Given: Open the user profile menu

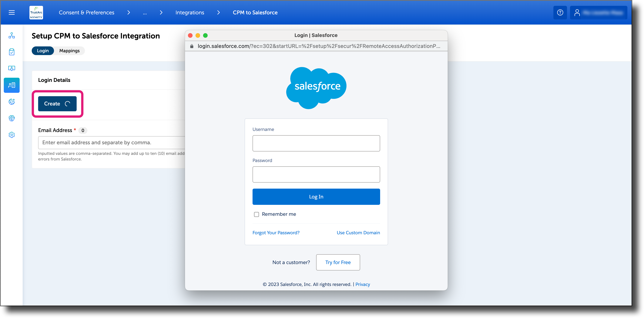Looking at the screenshot, I should click(x=599, y=12).
